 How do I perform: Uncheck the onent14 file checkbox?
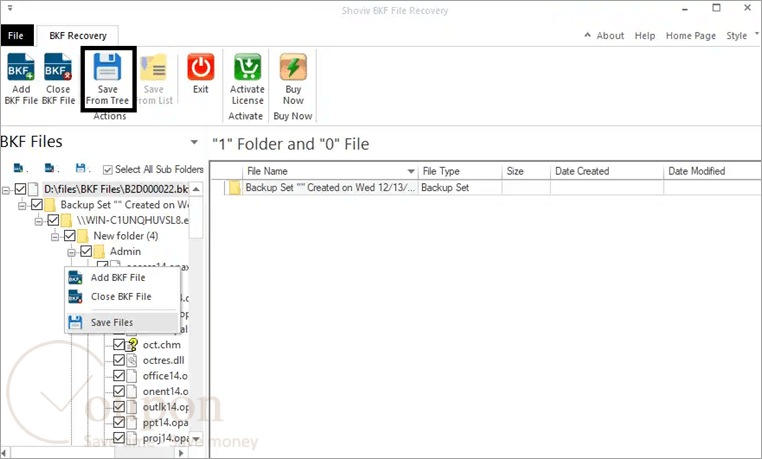pyautogui.click(x=119, y=391)
